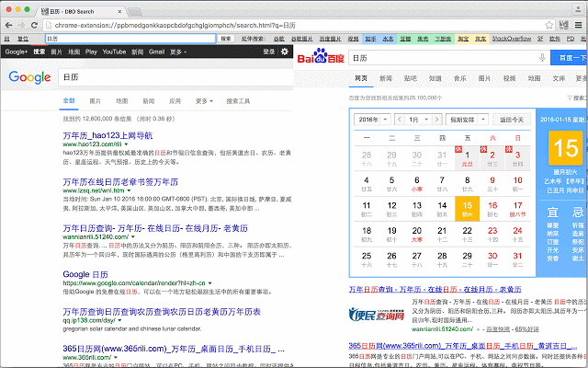588x368 pixels.
Task: Open the Chrome user profile icon
Action: tap(578, 9)
